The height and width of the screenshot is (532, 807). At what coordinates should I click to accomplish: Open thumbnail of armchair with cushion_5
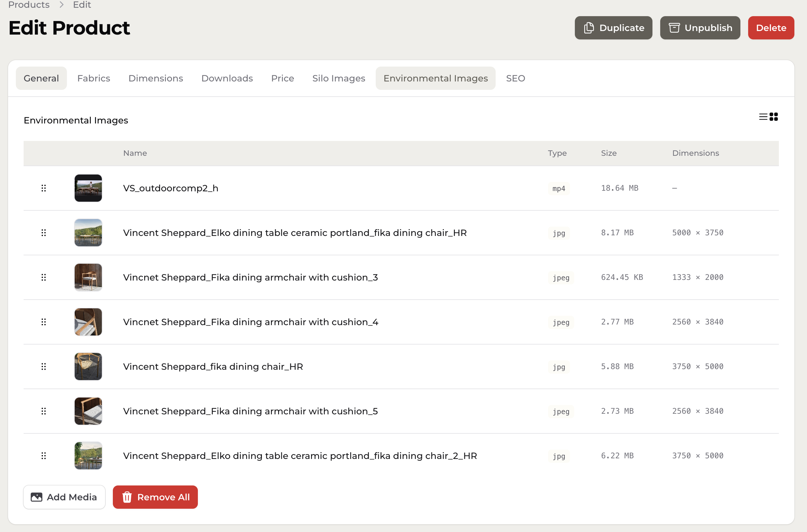point(88,411)
